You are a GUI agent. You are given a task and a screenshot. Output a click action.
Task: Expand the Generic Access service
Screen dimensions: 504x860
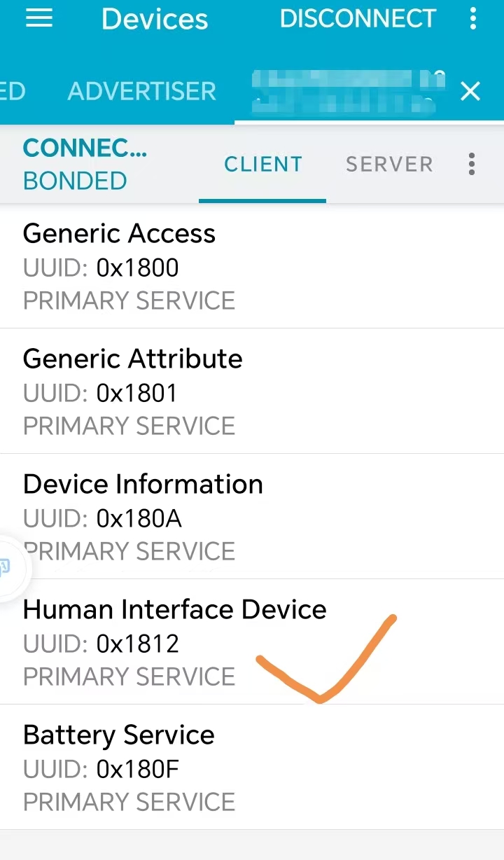(x=252, y=266)
